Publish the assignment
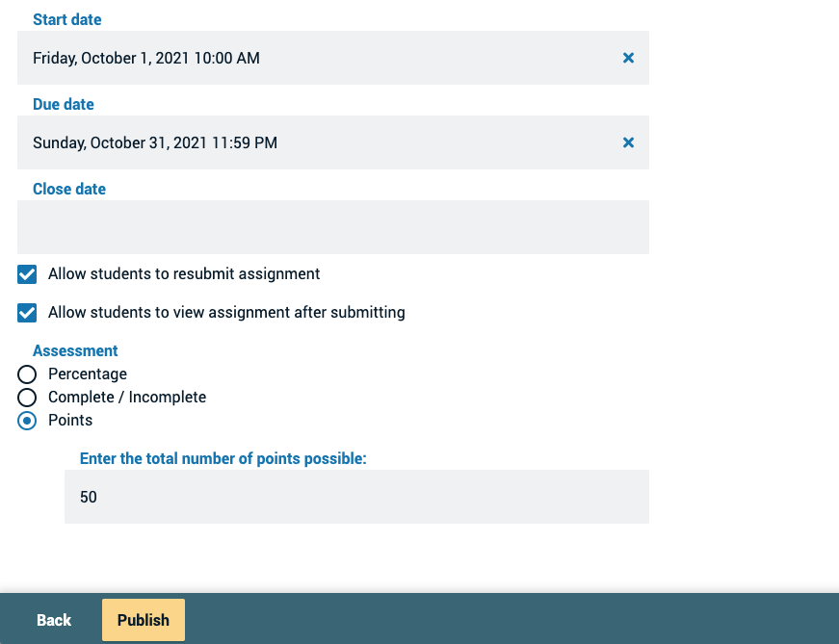The height and width of the screenshot is (644, 839). click(144, 620)
